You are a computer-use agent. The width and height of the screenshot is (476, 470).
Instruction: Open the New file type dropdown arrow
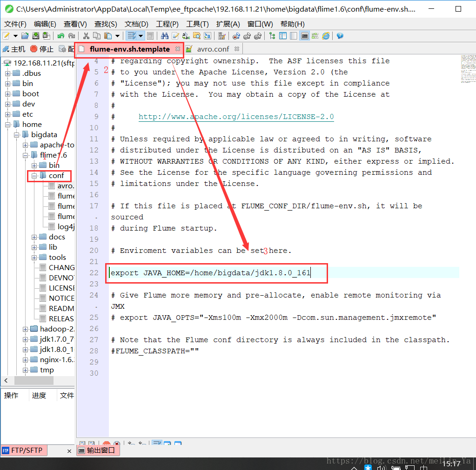(15, 36)
